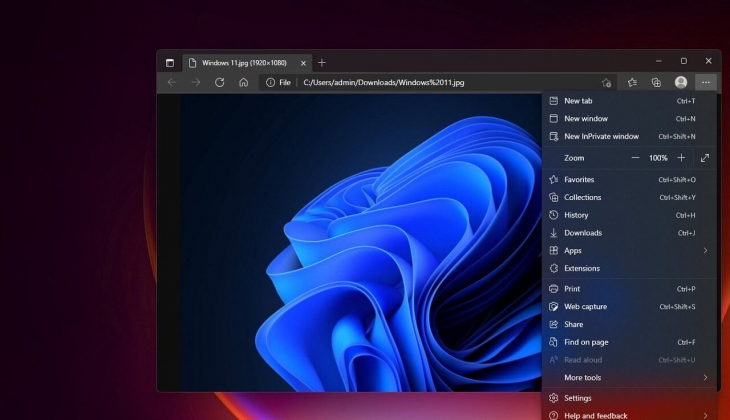The width and height of the screenshot is (730, 420).
Task: Open Collections toolbar button
Action: tap(656, 82)
